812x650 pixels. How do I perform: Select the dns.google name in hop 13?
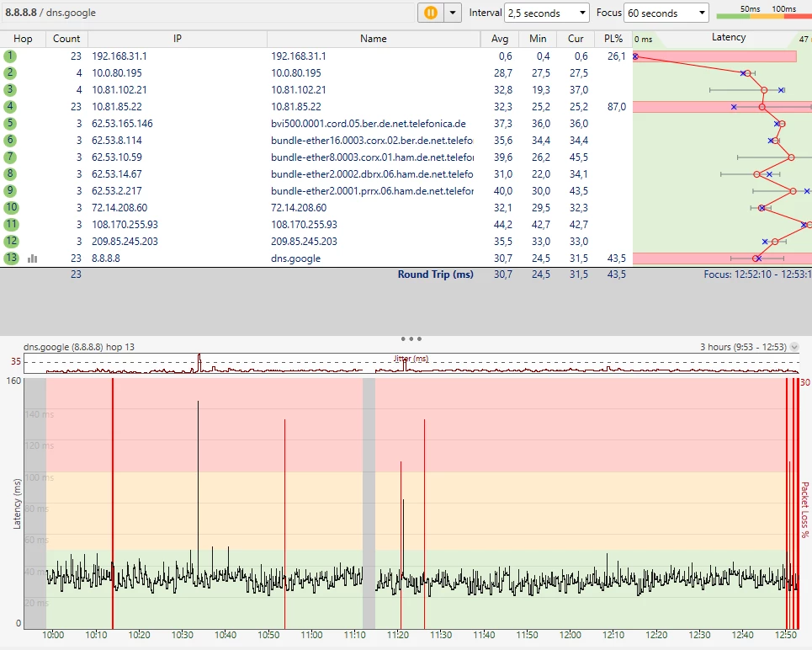[x=295, y=258]
